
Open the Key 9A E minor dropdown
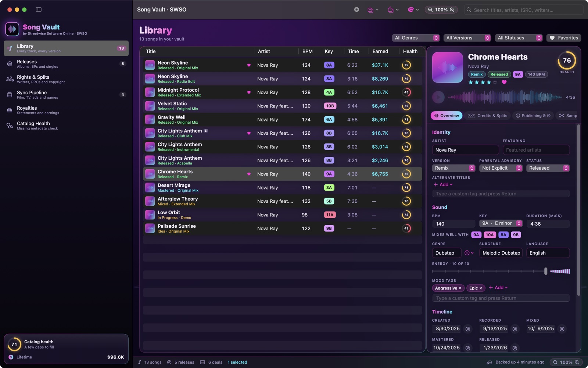point(501,223)
